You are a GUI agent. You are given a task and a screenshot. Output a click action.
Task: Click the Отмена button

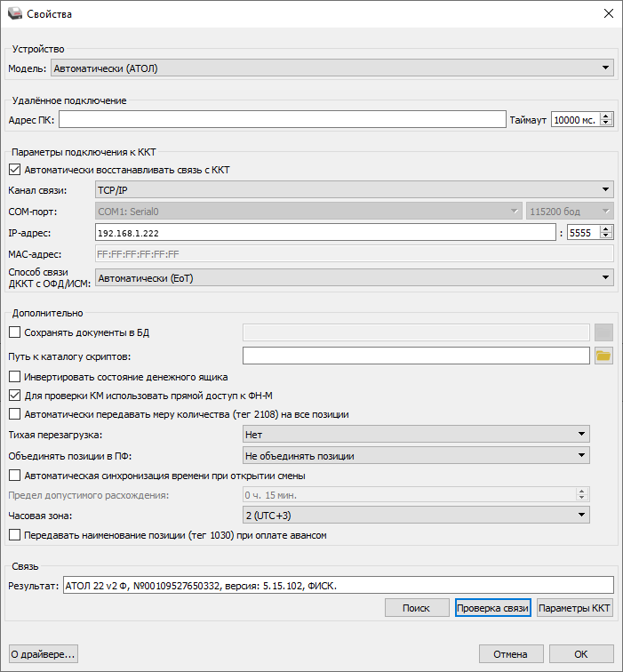511,654
